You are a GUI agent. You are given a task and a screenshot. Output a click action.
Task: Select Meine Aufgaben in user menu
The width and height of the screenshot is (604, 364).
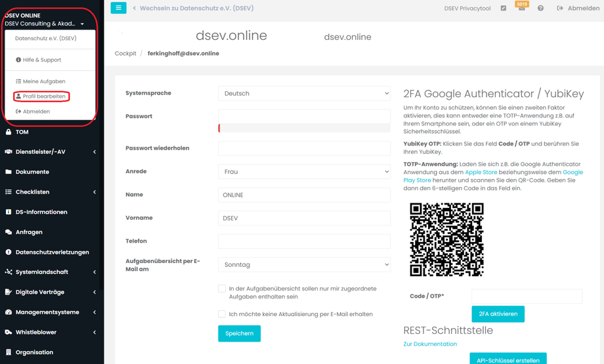pyautogui.click(x=40, y=81)
